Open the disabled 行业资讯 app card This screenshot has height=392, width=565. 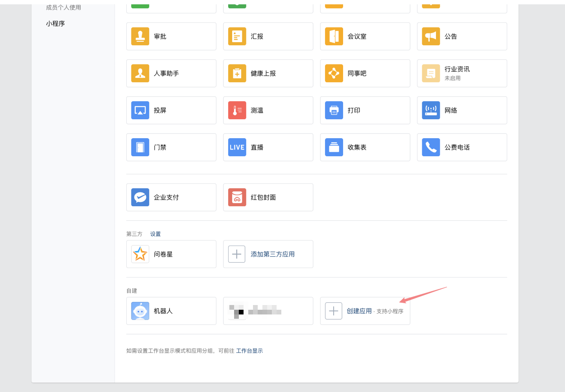tap(462, 74)
